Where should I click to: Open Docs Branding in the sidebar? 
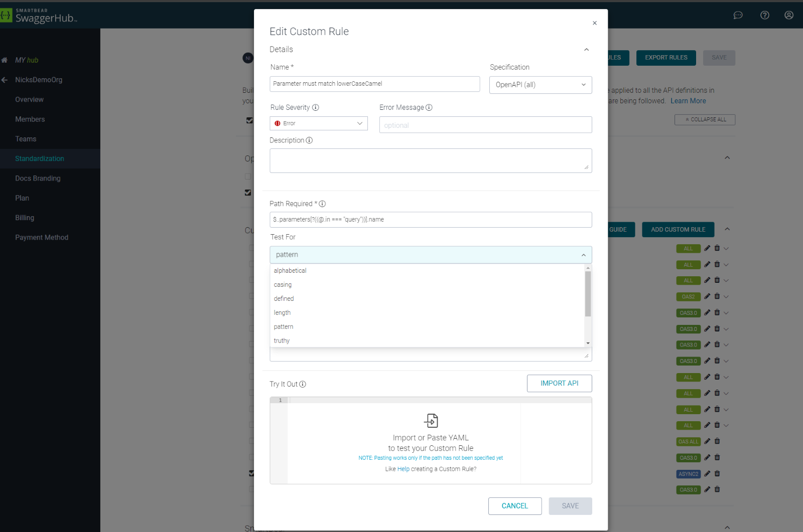click(x=38, y=179)
